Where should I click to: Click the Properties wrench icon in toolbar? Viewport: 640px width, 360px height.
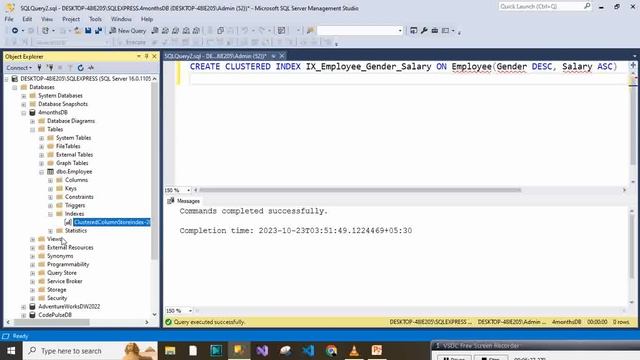424,31
